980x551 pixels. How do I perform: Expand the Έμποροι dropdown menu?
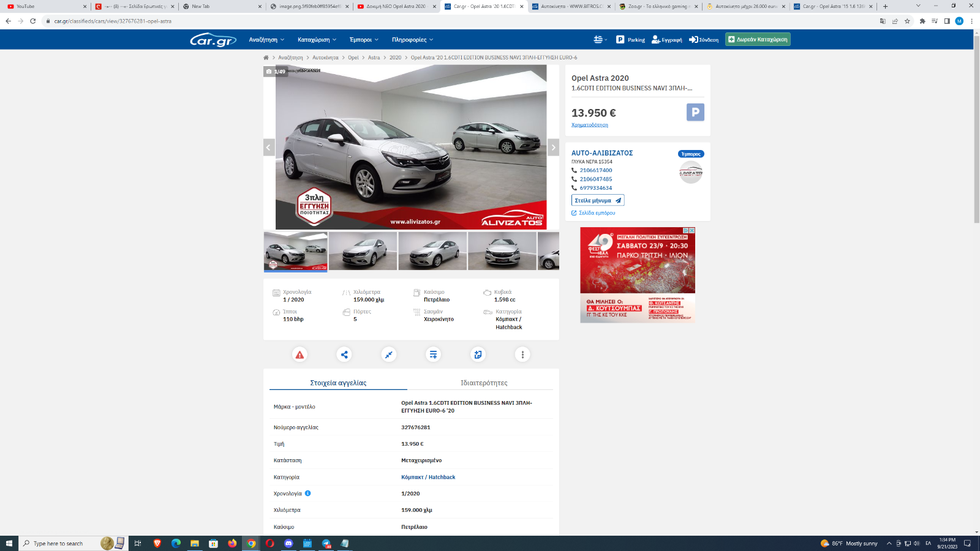coord(364,40)
